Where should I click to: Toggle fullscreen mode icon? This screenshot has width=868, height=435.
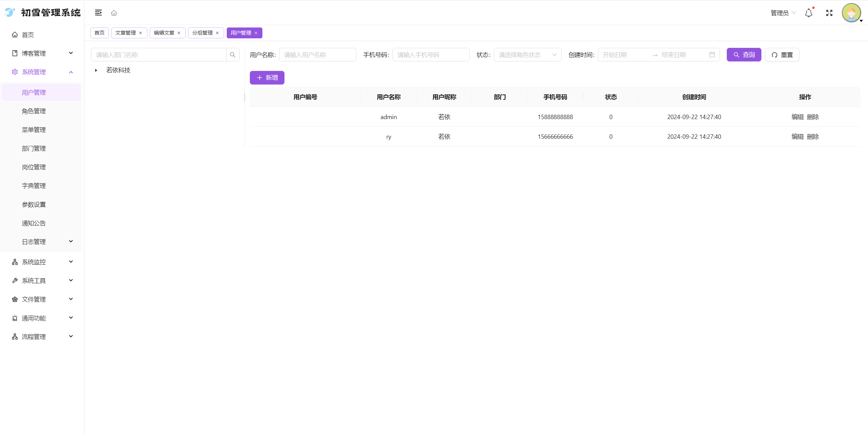click(829, 13)
